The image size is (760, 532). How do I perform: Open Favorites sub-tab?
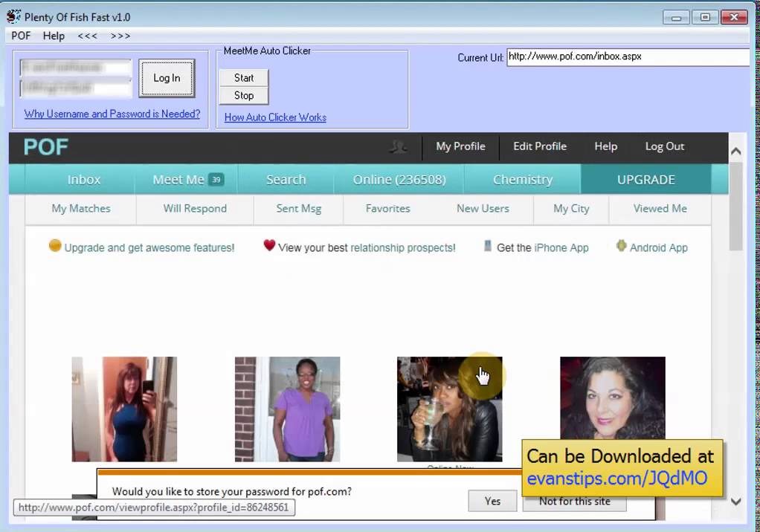(x=387, y=209)
